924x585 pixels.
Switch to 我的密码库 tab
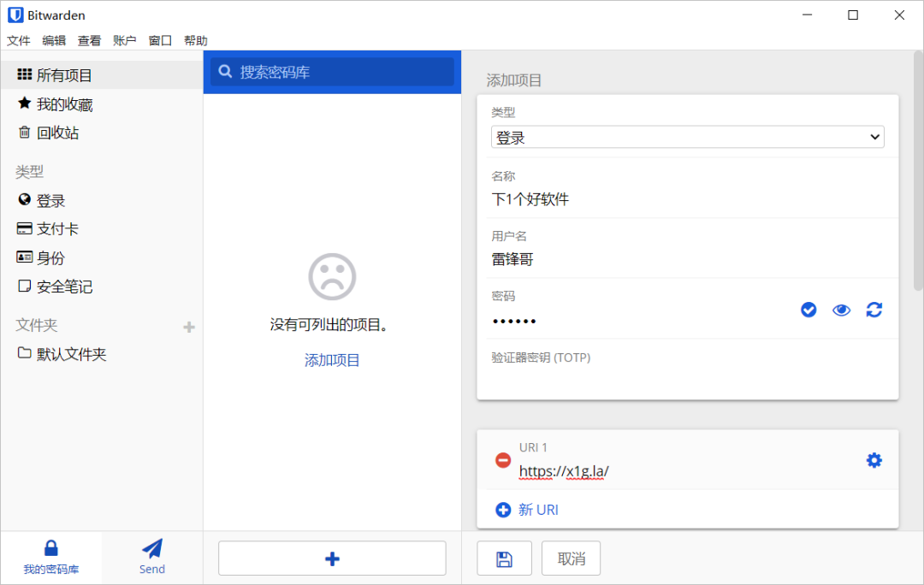click(51, 557)
